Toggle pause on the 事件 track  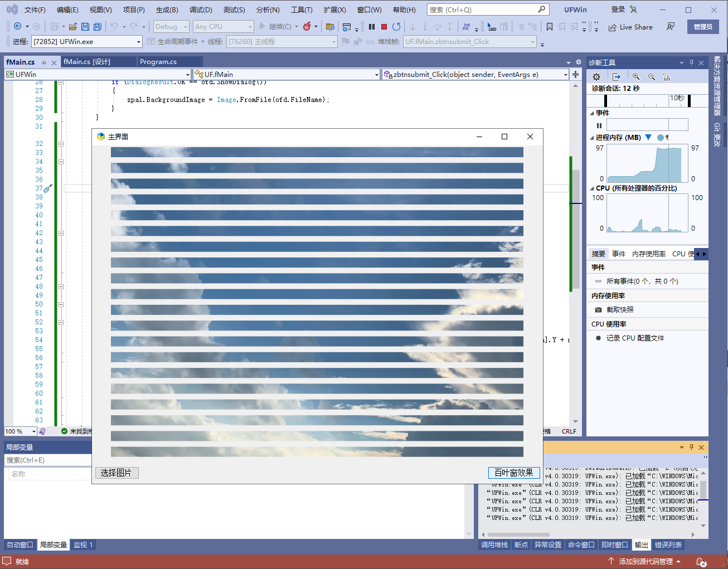tap(599, 125)
